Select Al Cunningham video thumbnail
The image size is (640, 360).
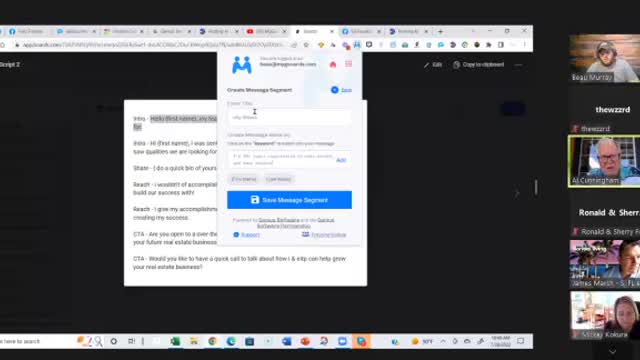click(604, 162)
